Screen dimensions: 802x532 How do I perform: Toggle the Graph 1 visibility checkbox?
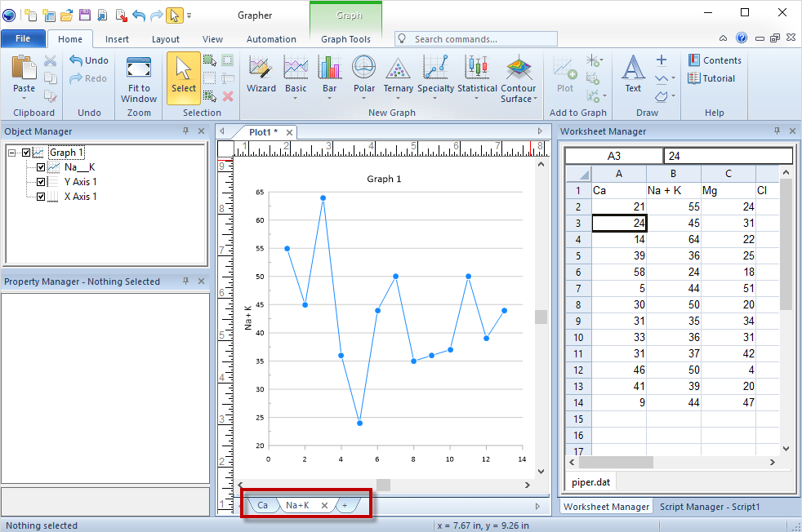click(27, 153)
